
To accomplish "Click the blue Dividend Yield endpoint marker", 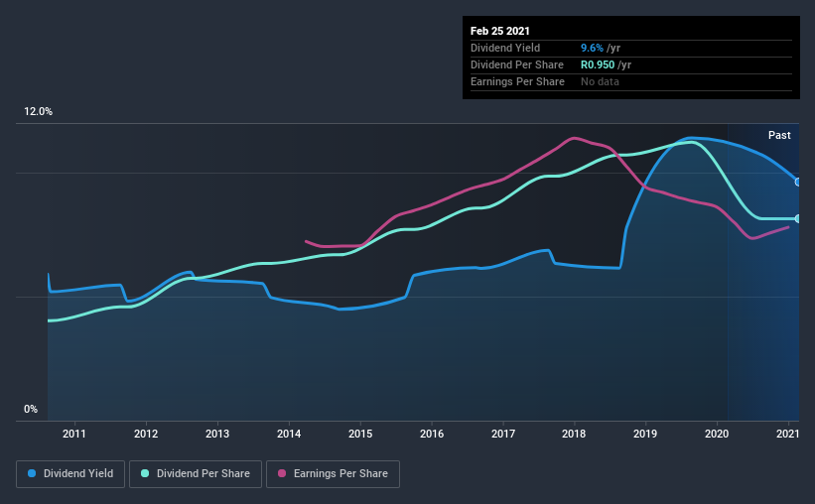I will pos(798,182).
